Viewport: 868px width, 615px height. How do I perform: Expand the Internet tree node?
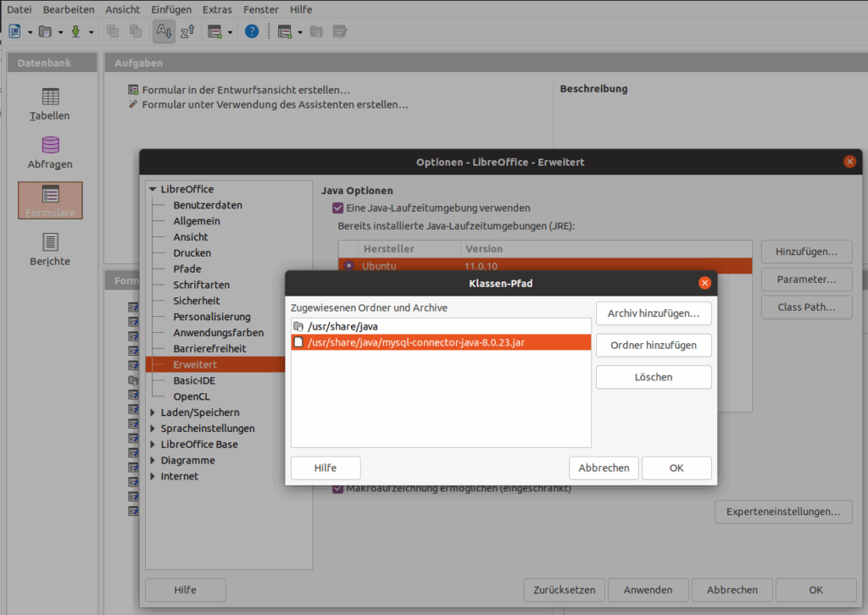153,476
